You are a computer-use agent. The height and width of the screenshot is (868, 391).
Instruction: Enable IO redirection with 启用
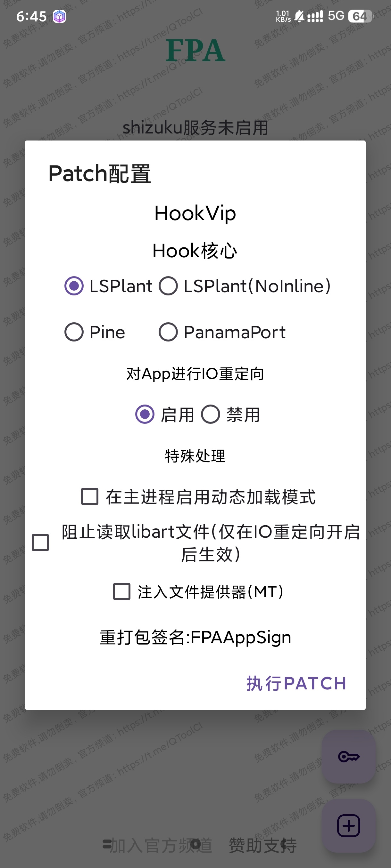point(145,414)
